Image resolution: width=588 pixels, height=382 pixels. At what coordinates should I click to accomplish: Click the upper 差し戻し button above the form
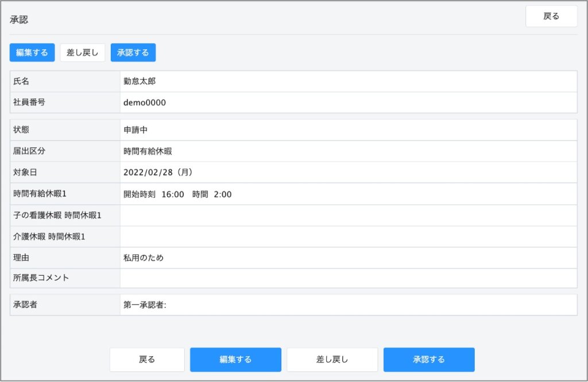(83, 52)
